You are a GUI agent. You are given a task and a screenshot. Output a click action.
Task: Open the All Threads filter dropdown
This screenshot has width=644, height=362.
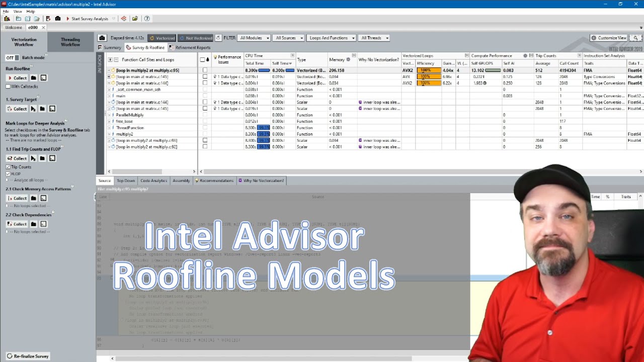[x=374, y=38]
